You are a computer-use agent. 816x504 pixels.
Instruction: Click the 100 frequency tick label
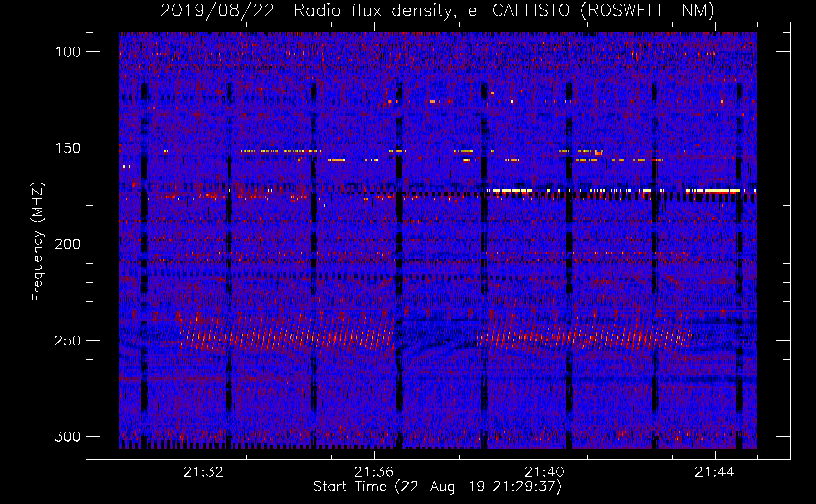(68, 52)
